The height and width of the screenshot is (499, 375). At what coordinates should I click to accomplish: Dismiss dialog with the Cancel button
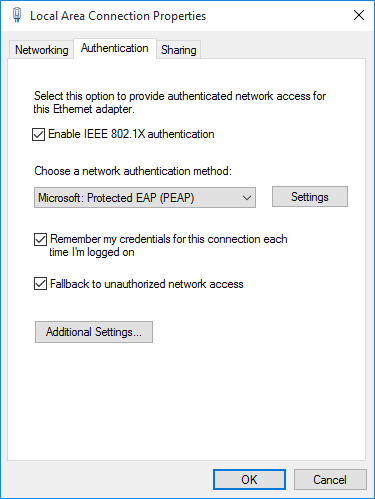[330, 480]
